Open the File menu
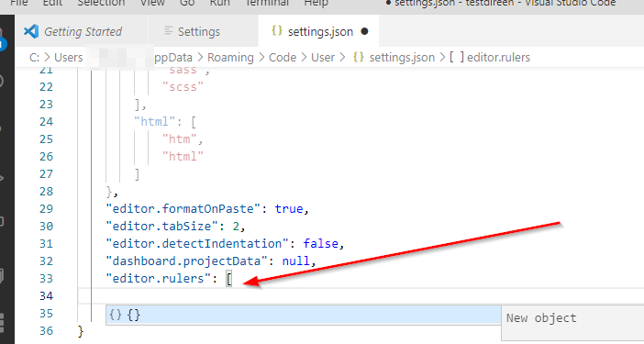 19,3
